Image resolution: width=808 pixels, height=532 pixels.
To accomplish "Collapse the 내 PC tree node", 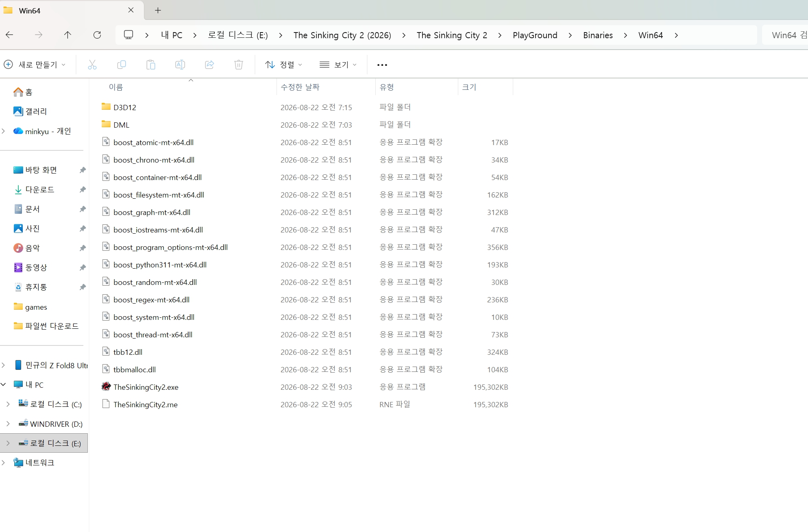I will 3,384.
